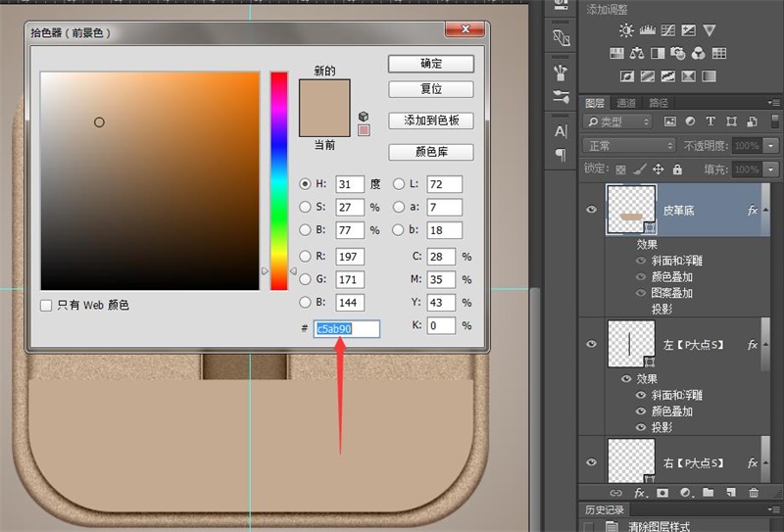Viewport: 784px width, 532px height.
Task: Collapse effects arrow on 左【P大点S】 layer
Action: (x=765, y=345)
